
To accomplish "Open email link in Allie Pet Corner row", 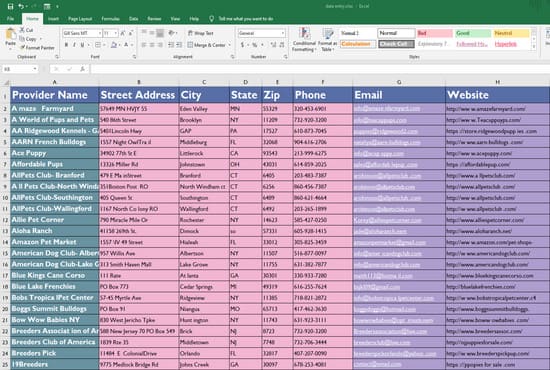I will click(x=388, y=220).
